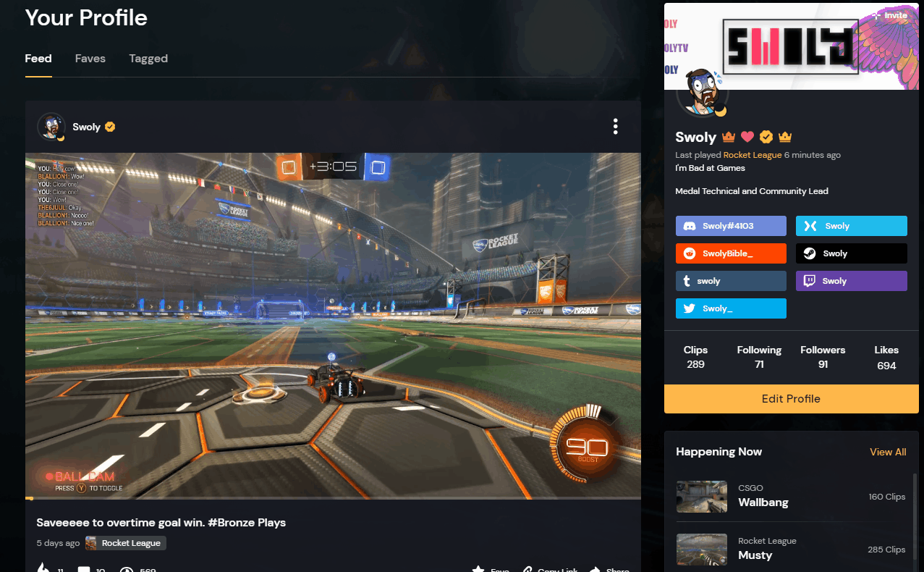Click the yellow crown badge

point(785,137)
